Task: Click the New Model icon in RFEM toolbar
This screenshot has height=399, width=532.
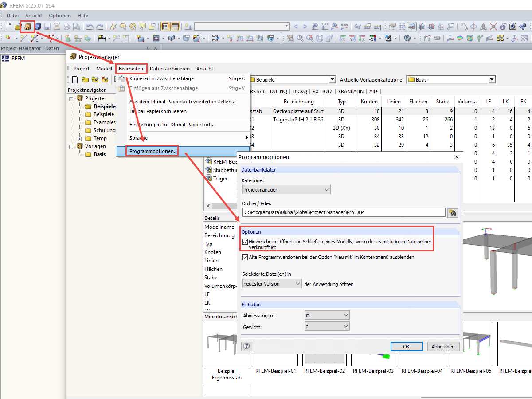Action: pos(8,27)
